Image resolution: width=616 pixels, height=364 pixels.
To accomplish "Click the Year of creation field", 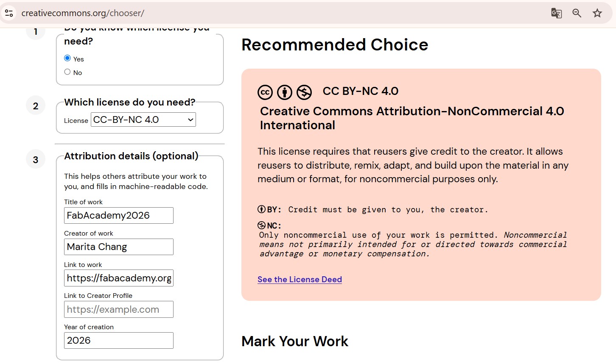I will tap(119, 340).
